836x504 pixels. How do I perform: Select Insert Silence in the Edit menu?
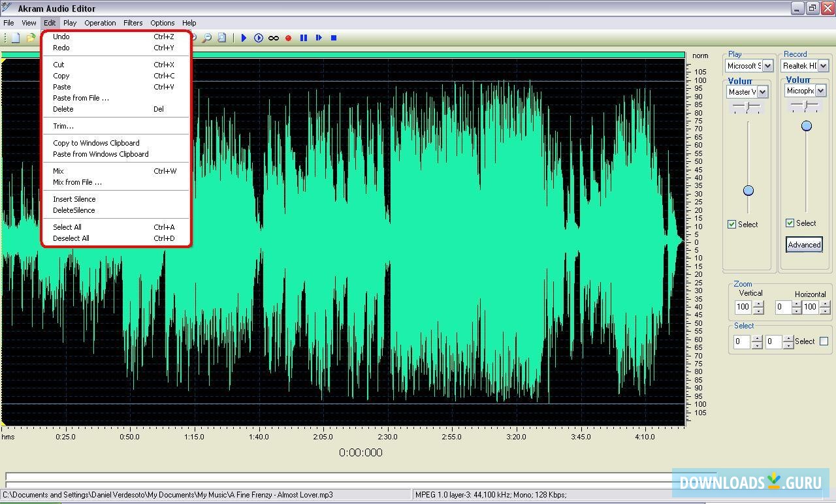[x=74, y=199]
